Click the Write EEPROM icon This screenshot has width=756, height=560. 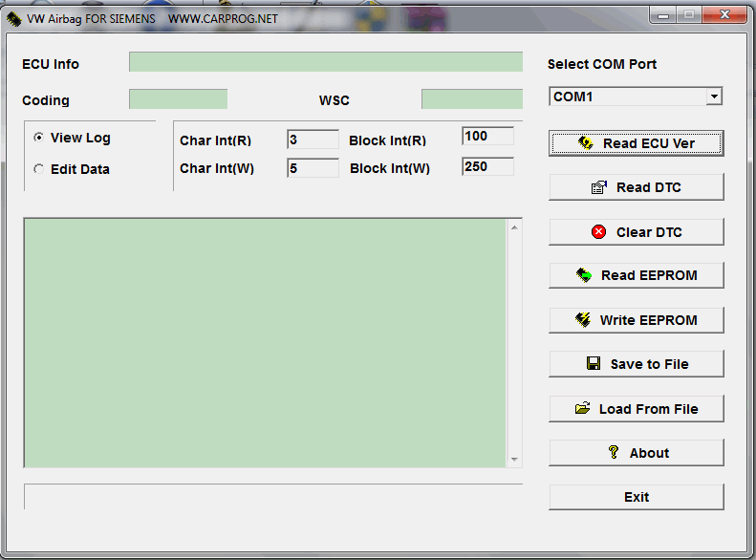point(583,320)
